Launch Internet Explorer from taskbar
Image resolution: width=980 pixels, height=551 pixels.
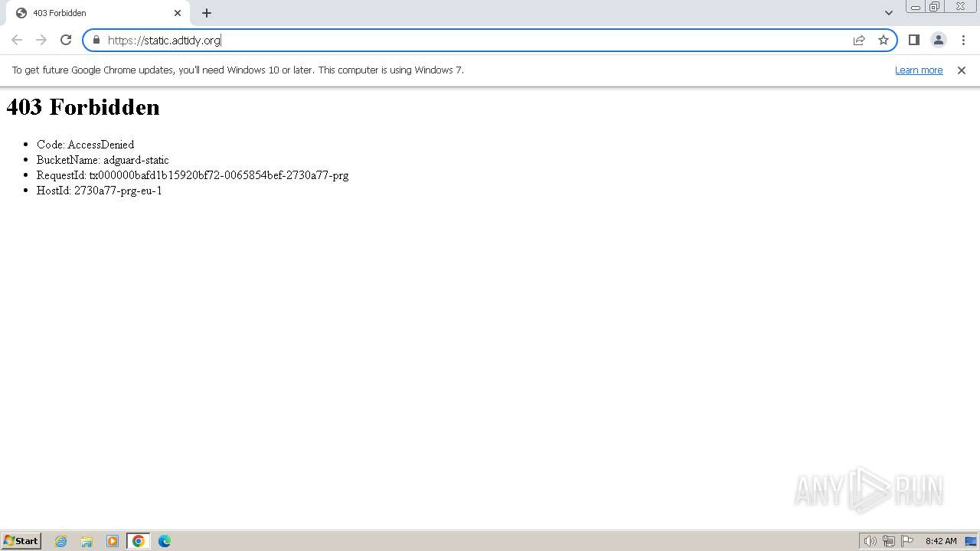coord(60,541)
